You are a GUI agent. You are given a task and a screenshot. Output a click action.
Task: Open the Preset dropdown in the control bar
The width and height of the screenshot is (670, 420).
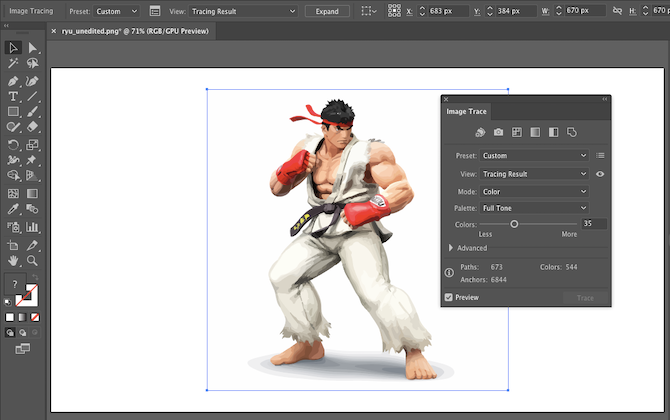tap(119, 10)
